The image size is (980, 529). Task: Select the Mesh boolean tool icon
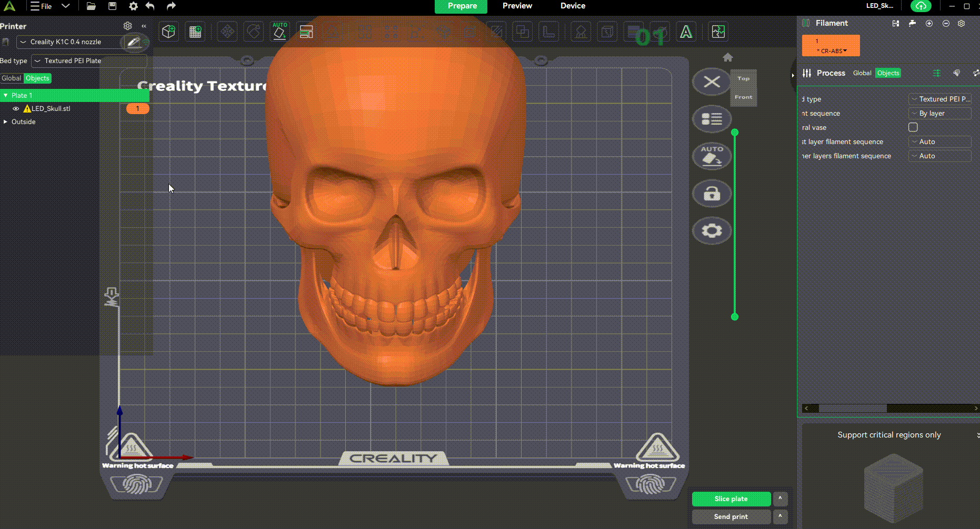(x=523, y=32)
